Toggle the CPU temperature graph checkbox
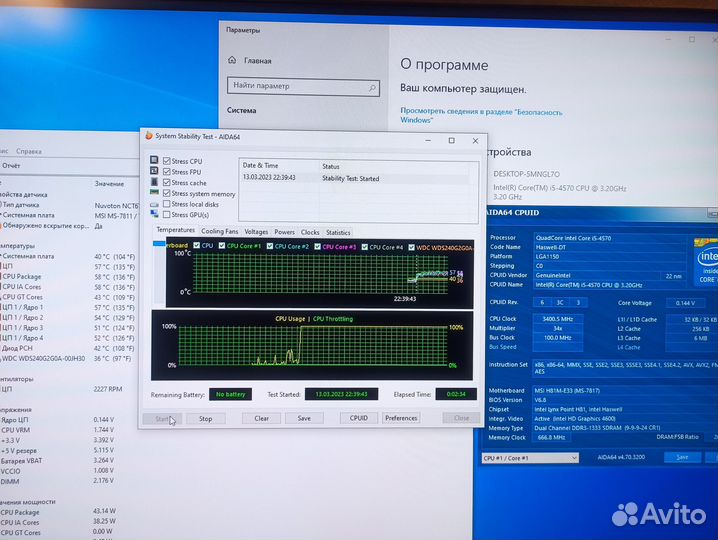Viewport: 718px width, 540px height. coord(197,245)
